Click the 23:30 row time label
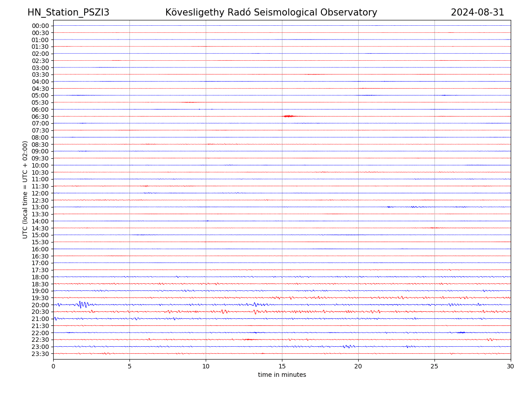The image size is (532, 399). click(40, 354)
